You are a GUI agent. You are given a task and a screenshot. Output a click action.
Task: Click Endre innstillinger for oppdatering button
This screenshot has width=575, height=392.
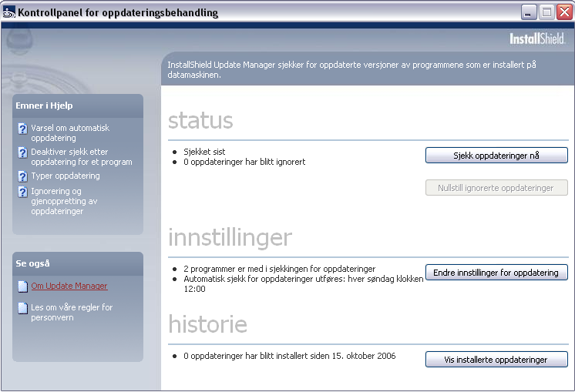[496, 273]
